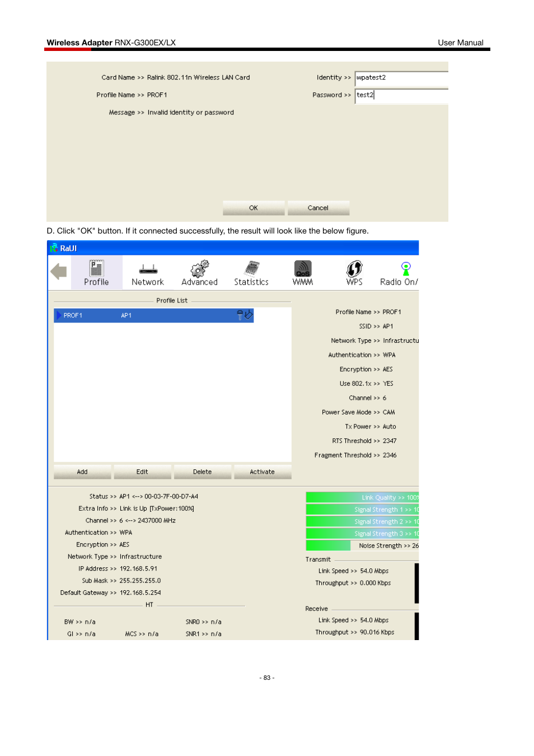Viewport: 534px width, 756px height.
Task: Click the key icon on PROF1 row
Action: [240, 315]
